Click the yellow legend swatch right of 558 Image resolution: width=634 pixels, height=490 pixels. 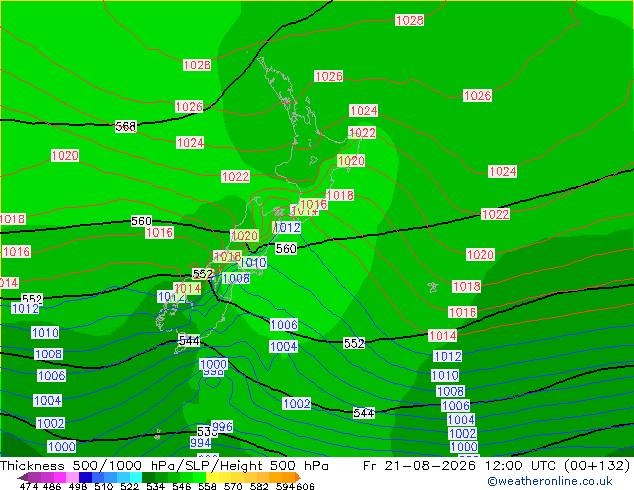click(212, 477)
